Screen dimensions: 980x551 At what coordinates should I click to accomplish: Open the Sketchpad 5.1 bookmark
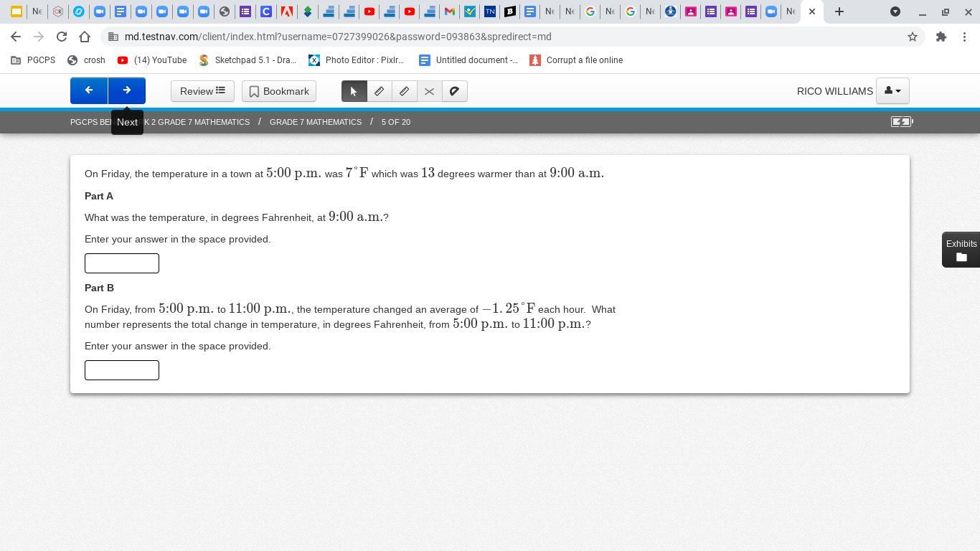tap(248, 60)
